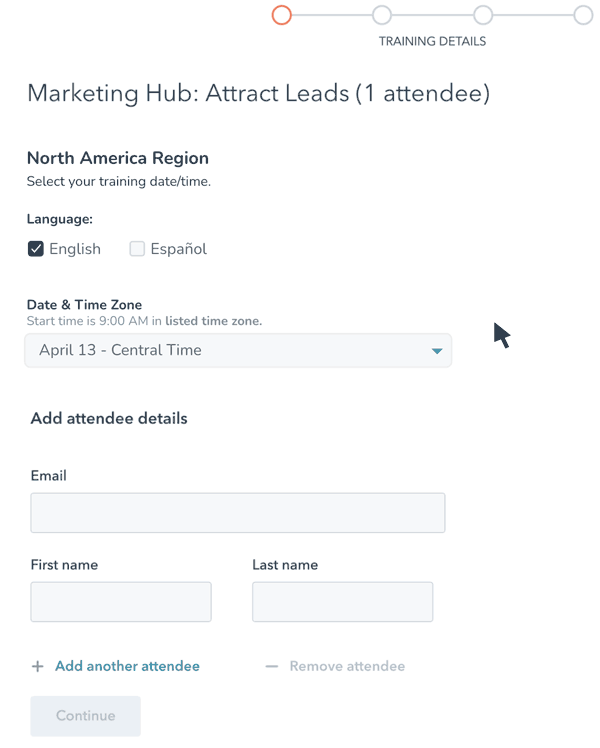Click into the First name field
600x748 pixels.
pyautogui.click(x=121, y=602)
